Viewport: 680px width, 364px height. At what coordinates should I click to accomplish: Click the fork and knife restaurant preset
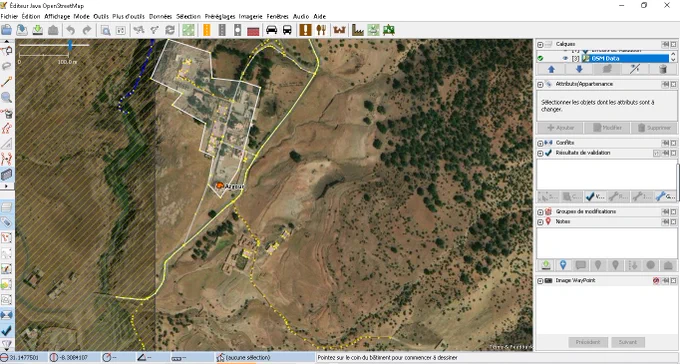click(x=321, y=30)
